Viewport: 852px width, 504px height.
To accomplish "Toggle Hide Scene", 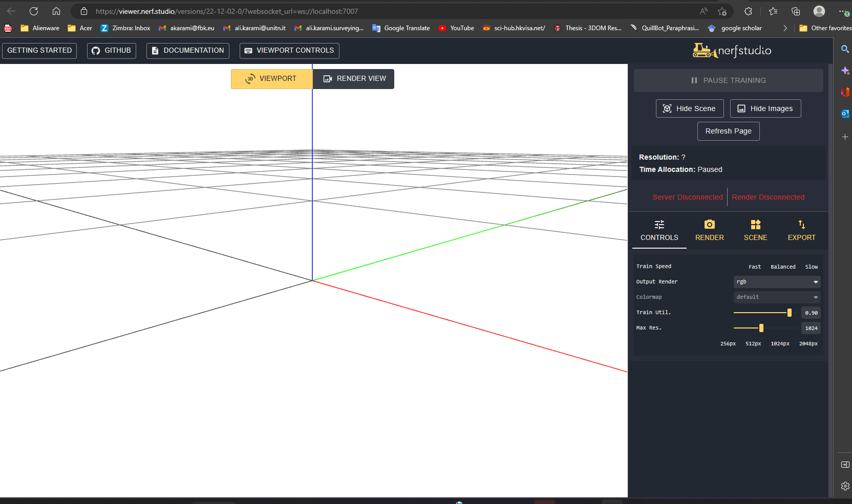I will [x=689, y=108].
